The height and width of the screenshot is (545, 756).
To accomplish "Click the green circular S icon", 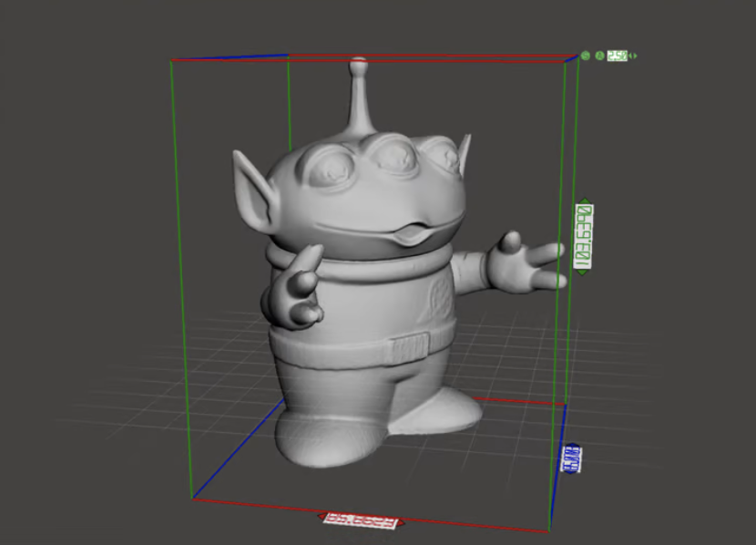I will pos(586,56).
